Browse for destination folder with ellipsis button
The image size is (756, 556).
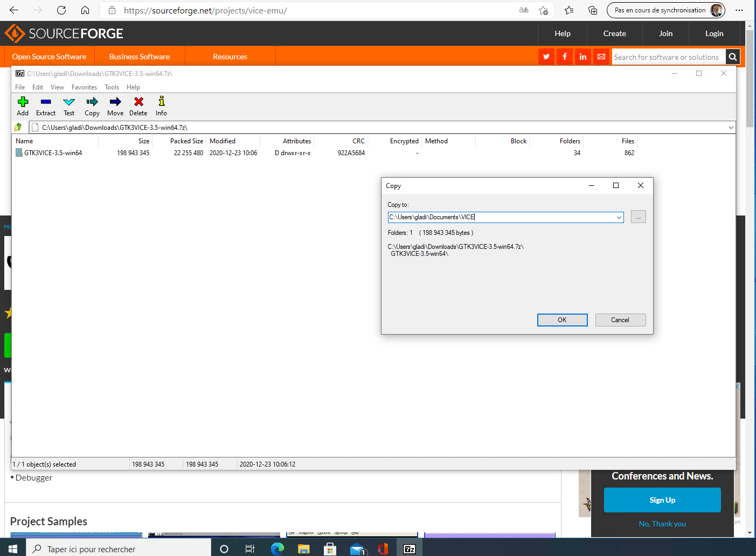pos(638,217)
